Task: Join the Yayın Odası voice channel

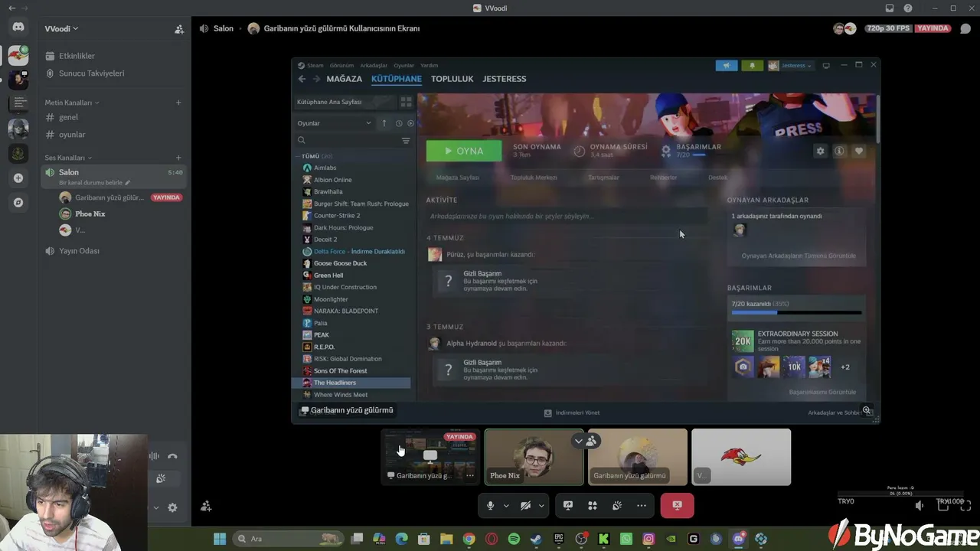Action: pos(112,251)
